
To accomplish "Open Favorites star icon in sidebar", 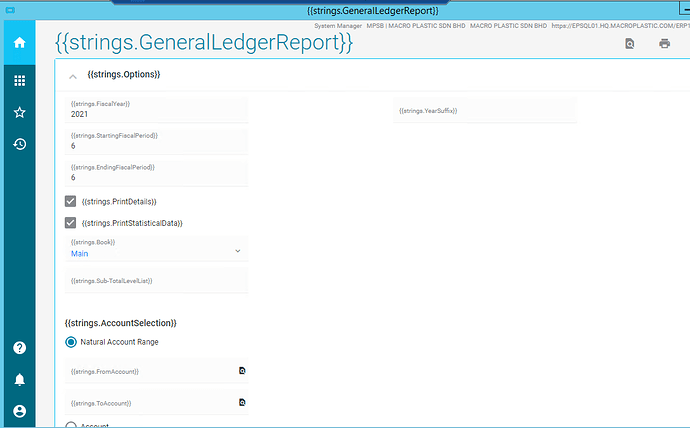I will (x=19, y=113).
